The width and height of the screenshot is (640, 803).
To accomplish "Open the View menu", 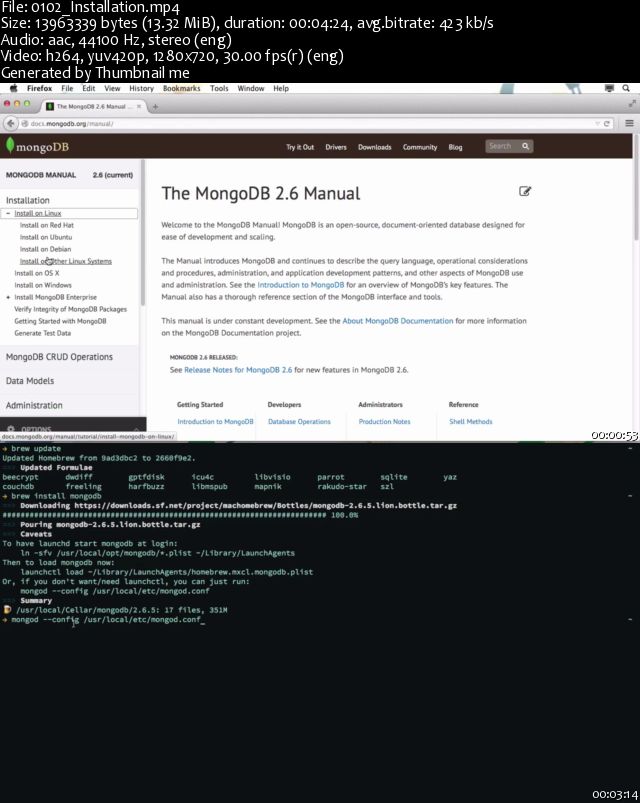I will tap(112, 88).
